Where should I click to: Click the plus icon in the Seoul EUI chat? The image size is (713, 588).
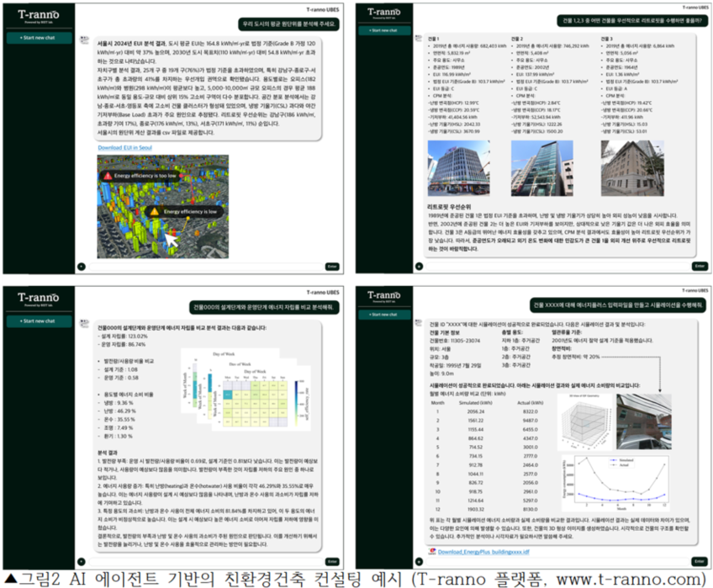click(x=82, y=267)
